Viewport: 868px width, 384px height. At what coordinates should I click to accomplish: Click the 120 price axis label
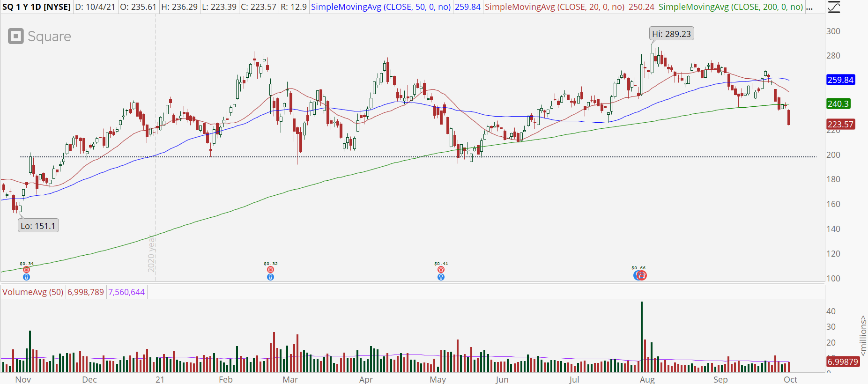click(x=833, y=254)
